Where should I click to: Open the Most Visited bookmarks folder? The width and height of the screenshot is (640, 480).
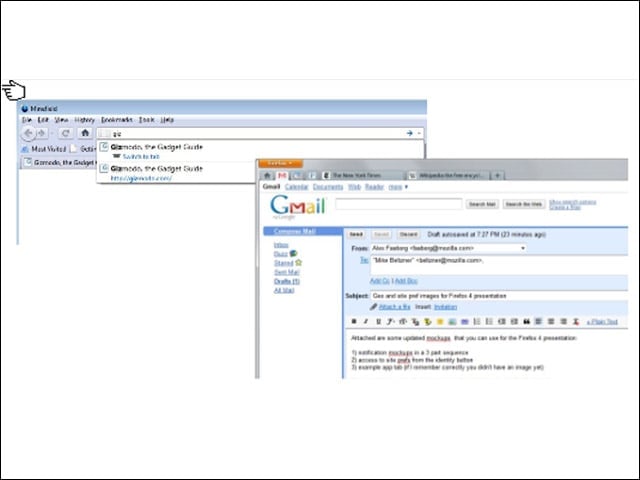click(x=44, y=149)
